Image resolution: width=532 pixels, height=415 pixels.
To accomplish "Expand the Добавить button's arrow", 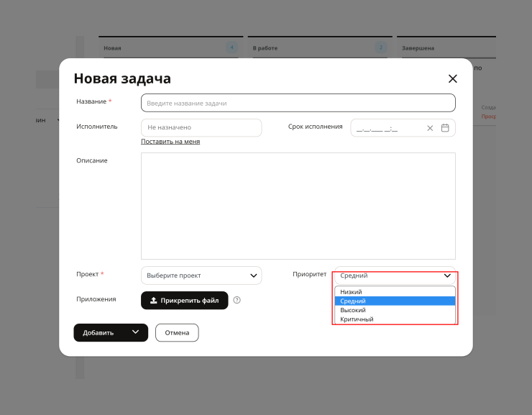I will click(x=135, y=332).
